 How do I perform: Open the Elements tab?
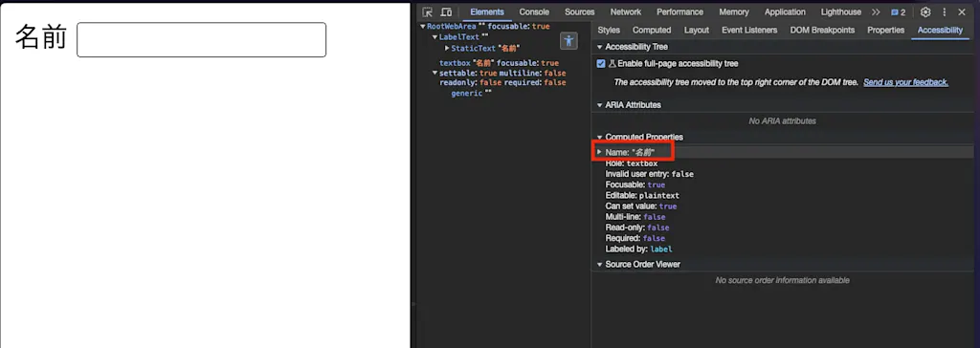pos(487,11)
